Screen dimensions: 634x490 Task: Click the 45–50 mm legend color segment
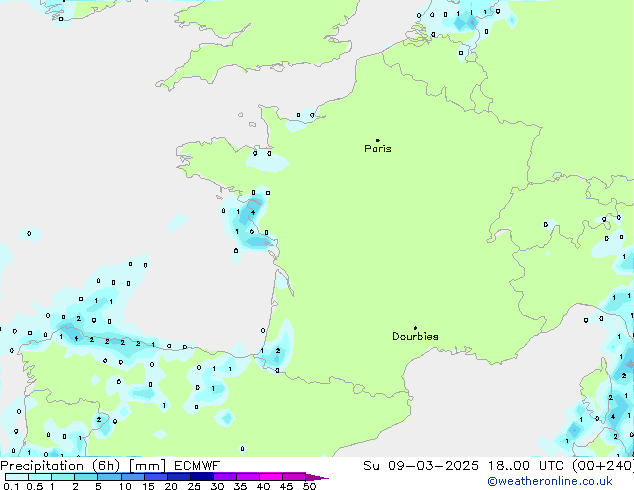coord(294,477)
